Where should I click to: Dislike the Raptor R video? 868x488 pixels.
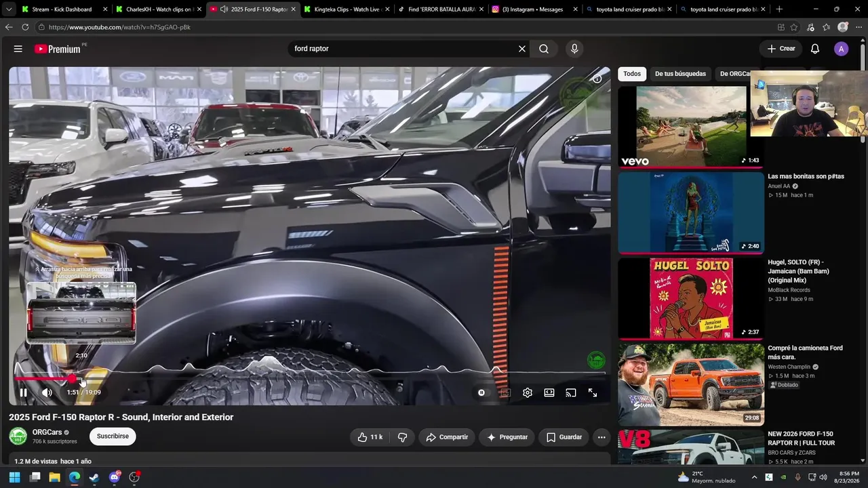coord(402,437)
